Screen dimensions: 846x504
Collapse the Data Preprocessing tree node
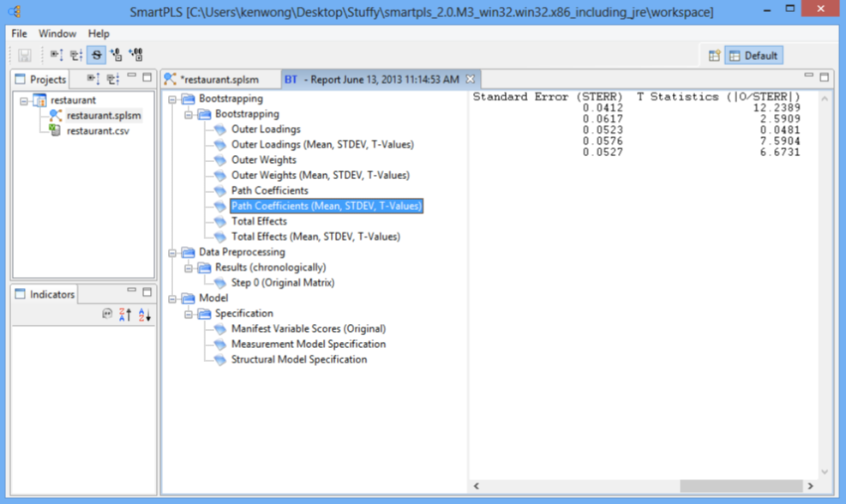[173, 252]
